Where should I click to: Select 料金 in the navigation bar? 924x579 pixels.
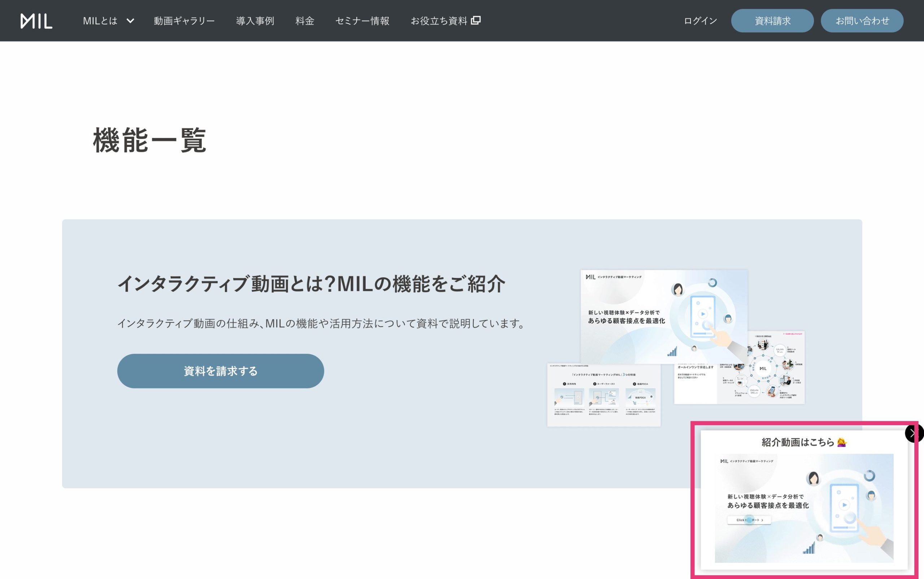point(305,21)
